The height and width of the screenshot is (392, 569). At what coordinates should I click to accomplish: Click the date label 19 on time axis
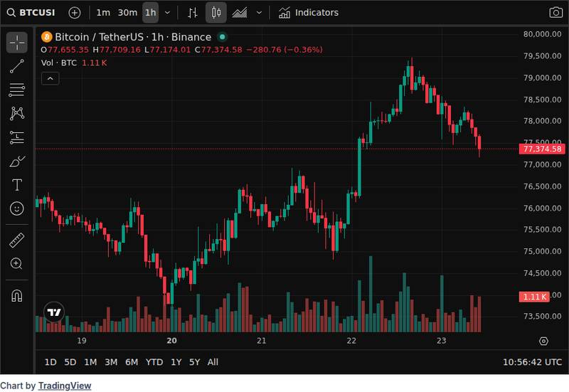[82, 341]
